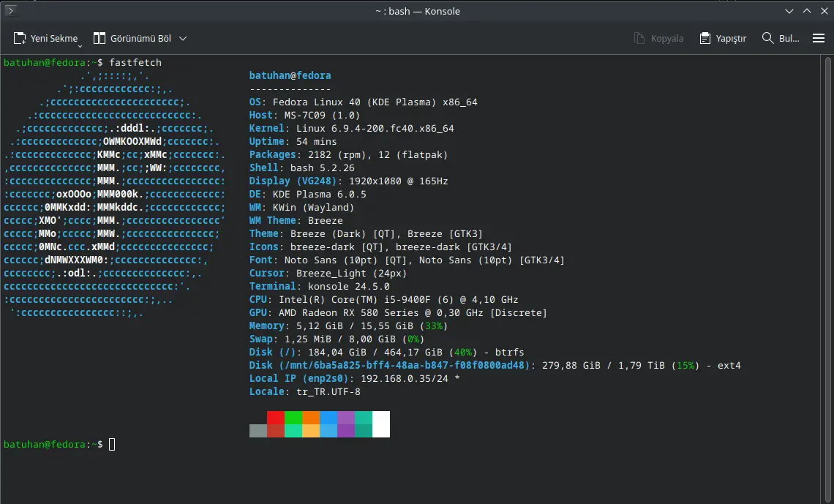Click the Fedora ASCII art logo
This screenshot has height=504, width=834.
coord(115,194)
